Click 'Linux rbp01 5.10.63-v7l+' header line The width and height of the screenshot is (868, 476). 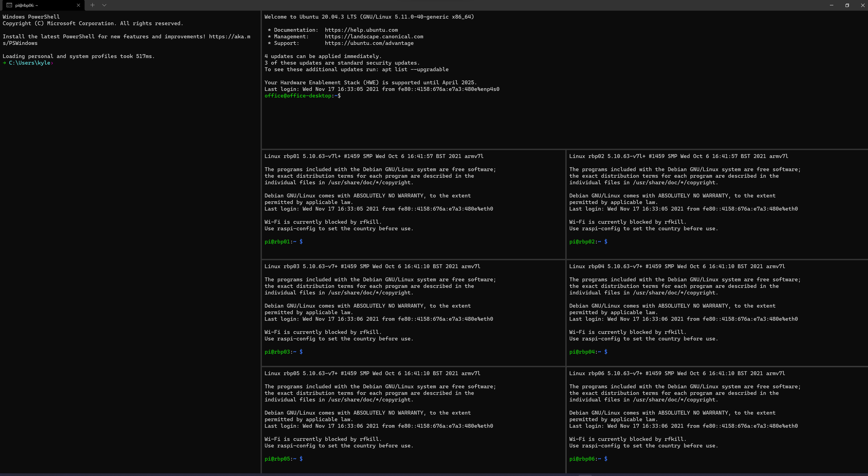click(374, 156)
